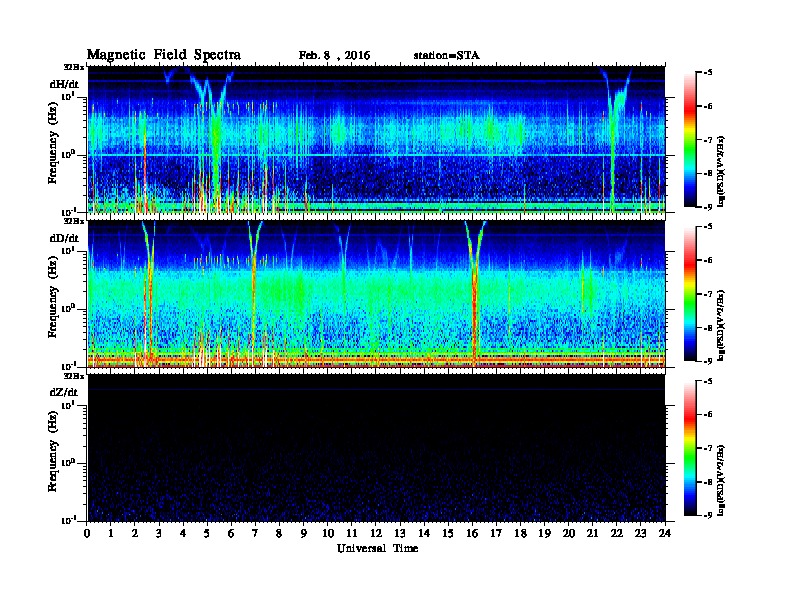792x612 pixels.
Task: Click the "Universal Time" axis title
Action: coord(377,548)
